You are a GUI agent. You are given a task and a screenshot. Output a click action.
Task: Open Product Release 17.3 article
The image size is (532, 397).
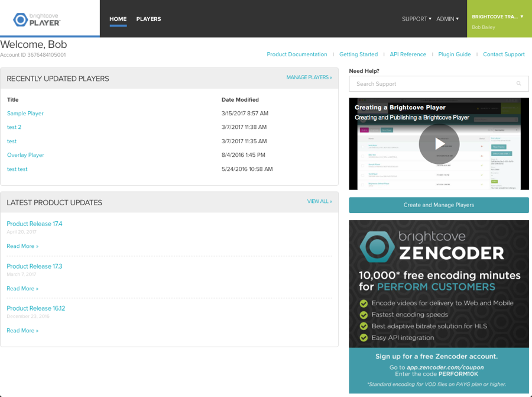(35, 266)
